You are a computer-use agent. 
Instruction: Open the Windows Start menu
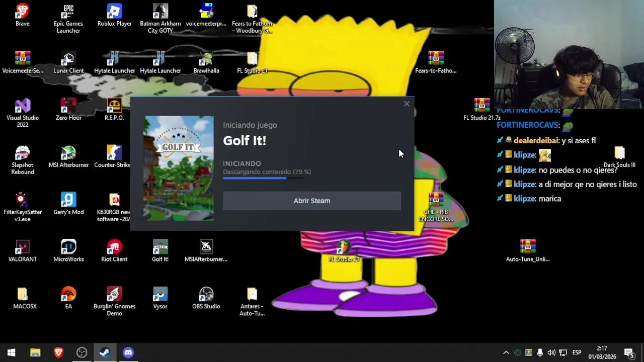(12, 352)
